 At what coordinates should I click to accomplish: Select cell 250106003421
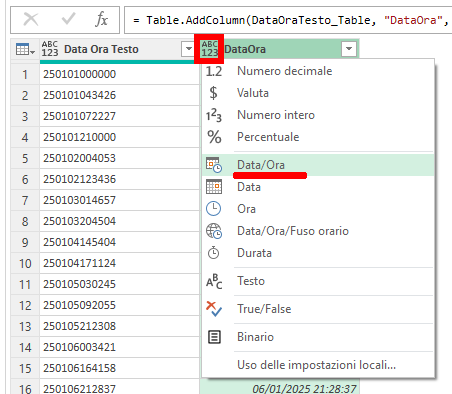tap(119, 347)
